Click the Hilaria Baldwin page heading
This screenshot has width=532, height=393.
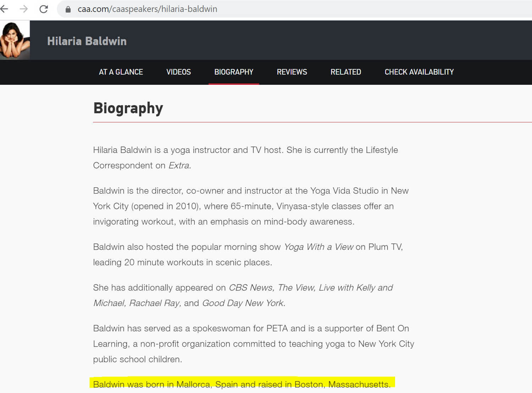tap(87, 41)
